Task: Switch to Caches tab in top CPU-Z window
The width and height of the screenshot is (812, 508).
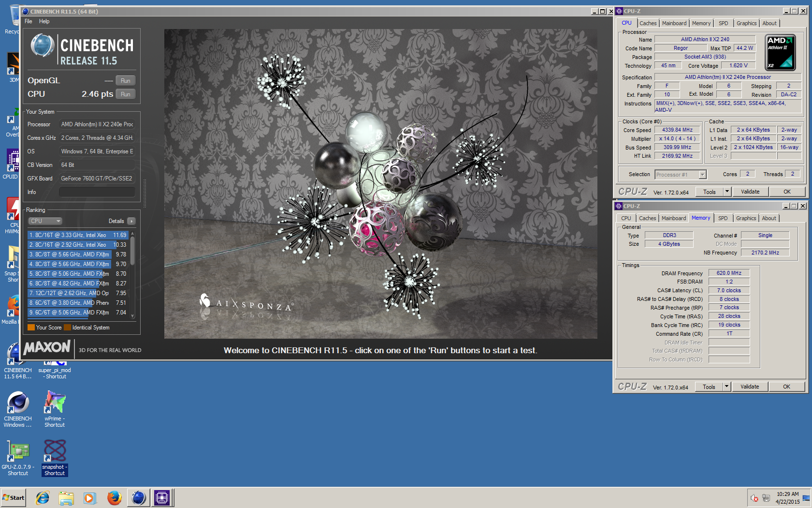Action: (x=648, y=23)
